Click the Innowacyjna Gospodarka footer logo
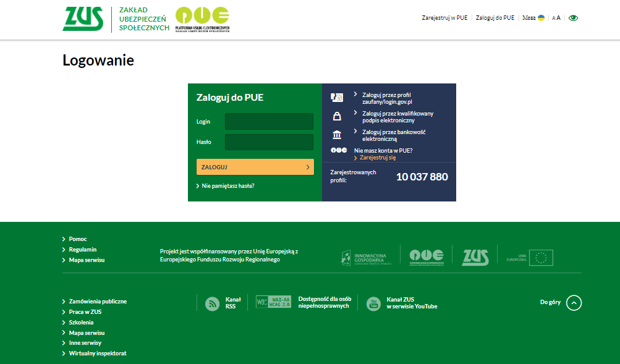This screenshot has height=364, width=620. coord(366,258)
